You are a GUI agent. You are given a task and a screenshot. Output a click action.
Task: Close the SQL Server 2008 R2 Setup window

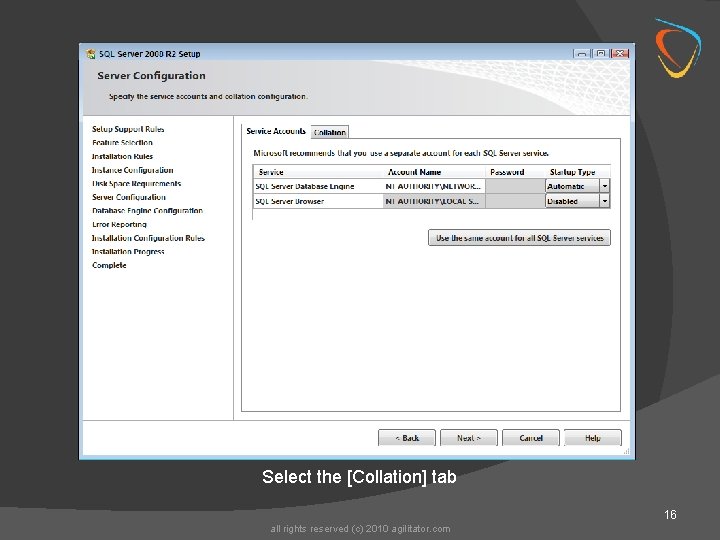[620, 54]
